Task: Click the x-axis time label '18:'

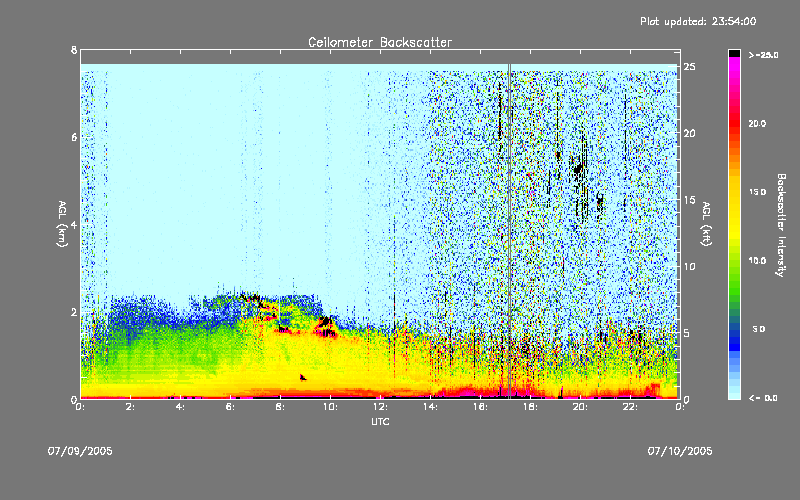Action: pyautogui.click(x=531, y=407)
